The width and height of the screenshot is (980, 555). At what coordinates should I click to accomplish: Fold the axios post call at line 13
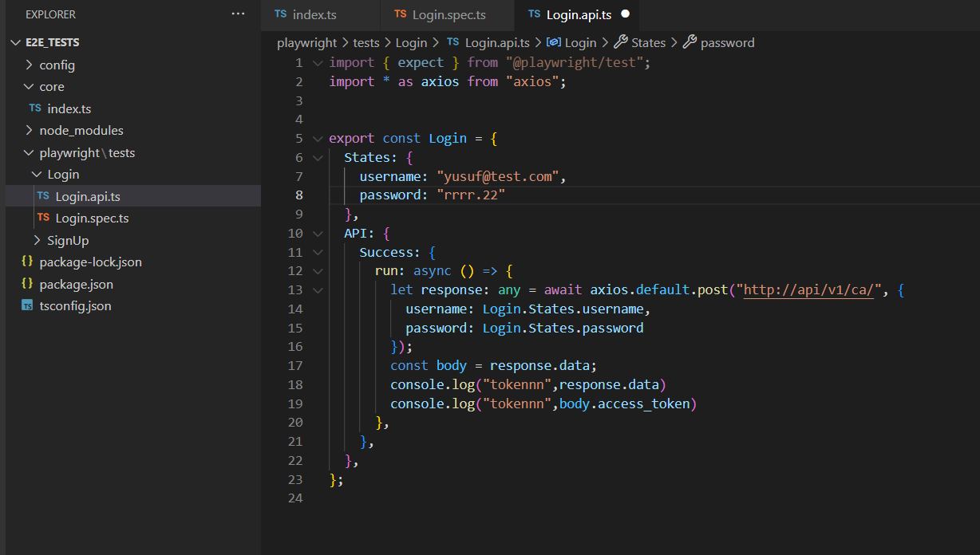point(318,289)
